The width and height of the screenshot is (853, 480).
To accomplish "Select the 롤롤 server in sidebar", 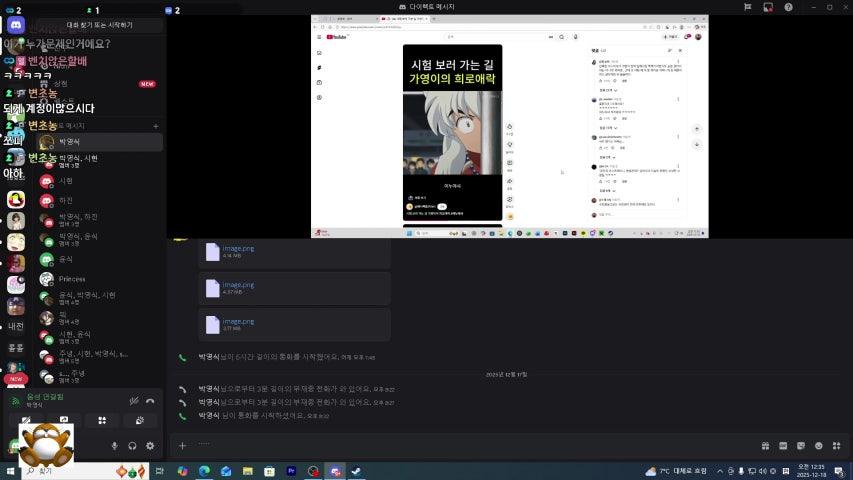I will coord(16,348).
